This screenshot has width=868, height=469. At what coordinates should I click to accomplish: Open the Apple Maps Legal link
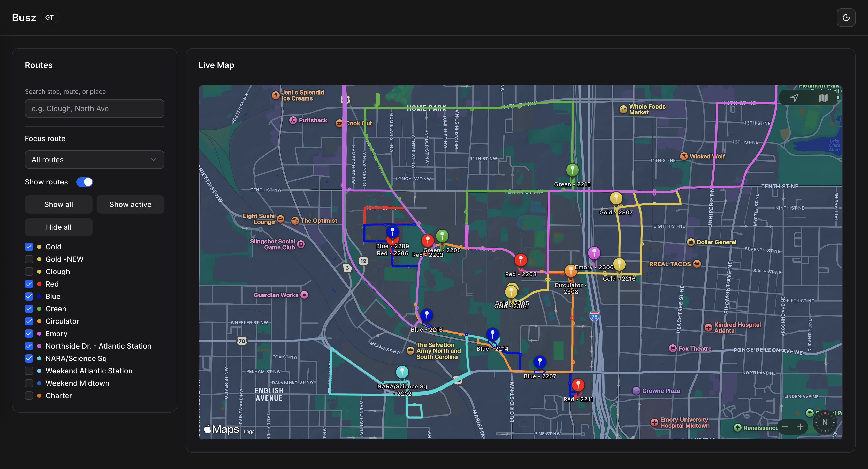pyautogui.click(x=249, y=432)
